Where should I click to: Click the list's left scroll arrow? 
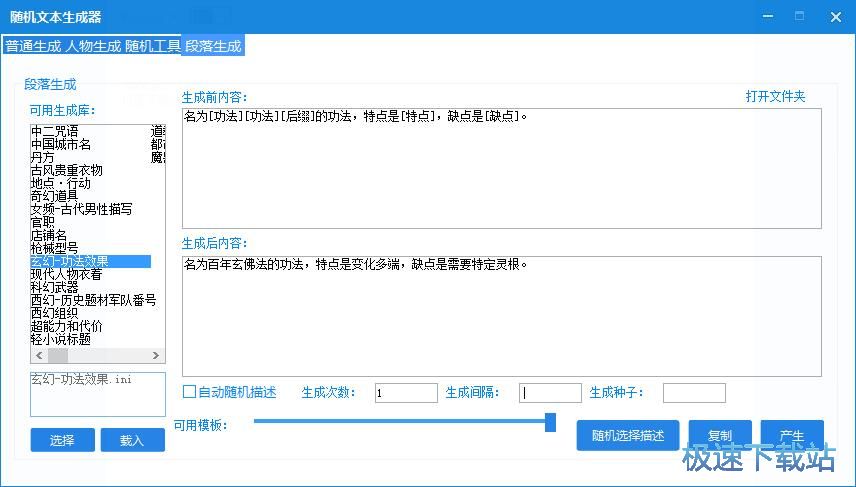[39, 355]
